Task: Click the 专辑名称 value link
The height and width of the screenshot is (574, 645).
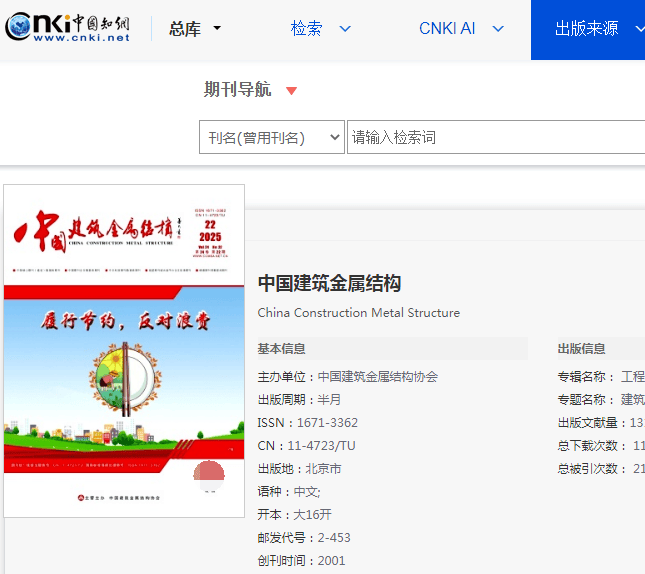Action: click(632, 377)
